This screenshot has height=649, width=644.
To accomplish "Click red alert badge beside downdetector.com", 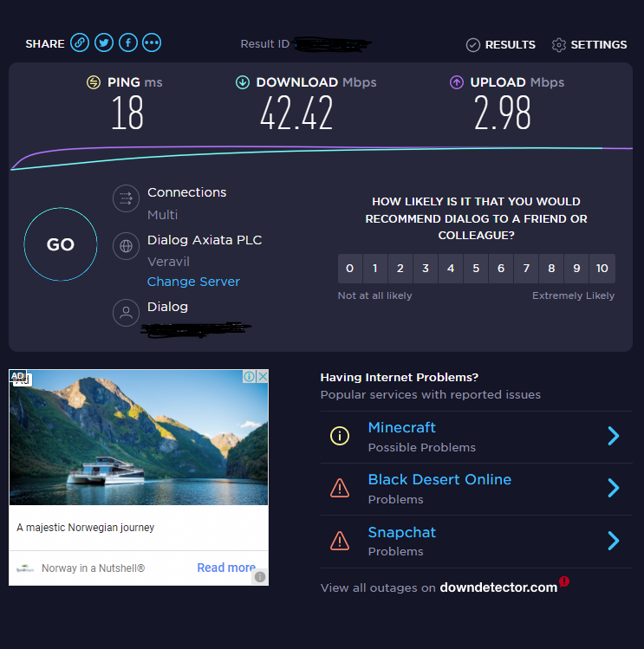I will [564, 581].
